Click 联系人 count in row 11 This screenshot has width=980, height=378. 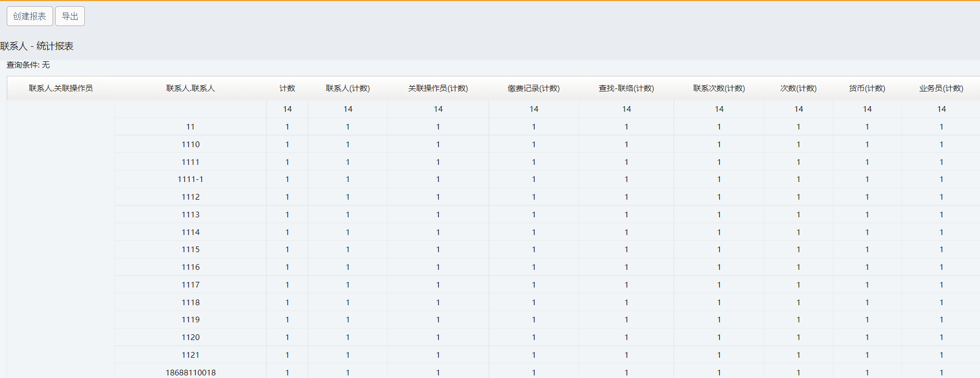(x=348, y=127)
